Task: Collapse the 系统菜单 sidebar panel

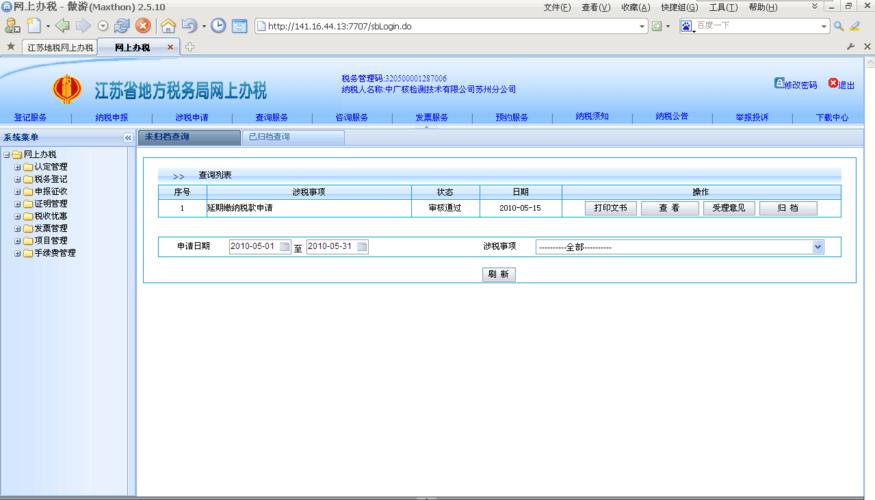Action: tap(128, 137)
